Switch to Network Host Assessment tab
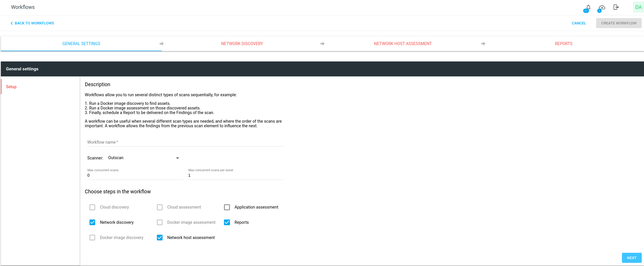Viewport: 644px width, 266px height. point(403,44)
